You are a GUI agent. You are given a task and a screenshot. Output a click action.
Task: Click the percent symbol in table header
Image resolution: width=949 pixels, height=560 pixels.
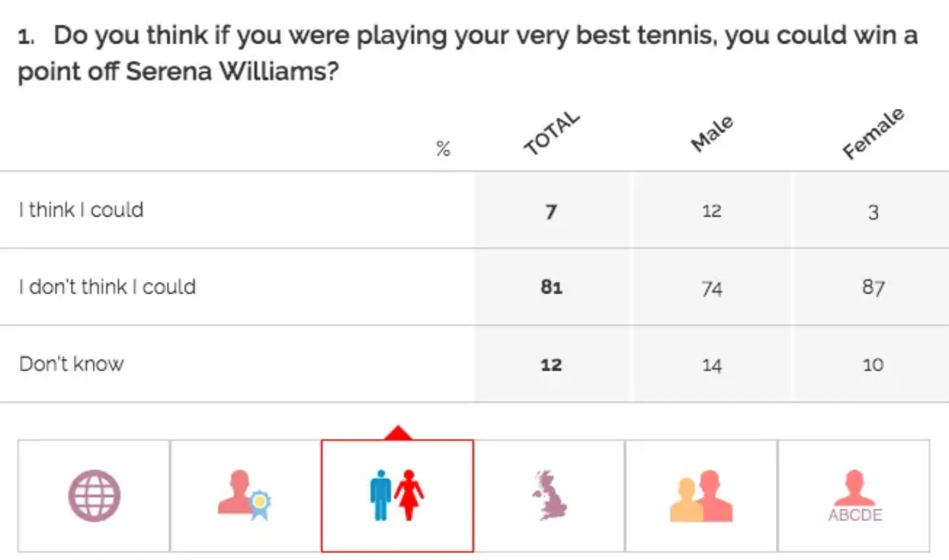point(443,149)
